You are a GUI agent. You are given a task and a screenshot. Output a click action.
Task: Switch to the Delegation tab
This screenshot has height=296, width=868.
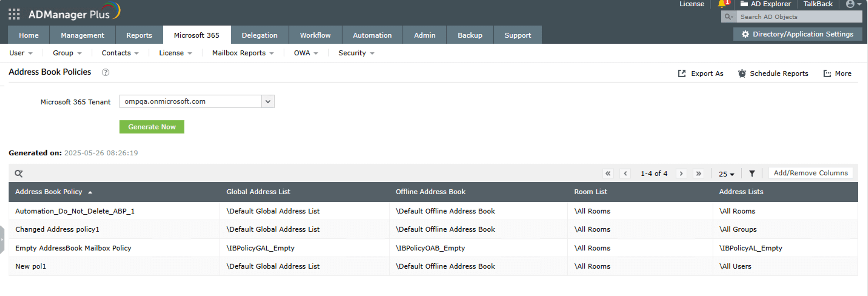pos(259,35)
